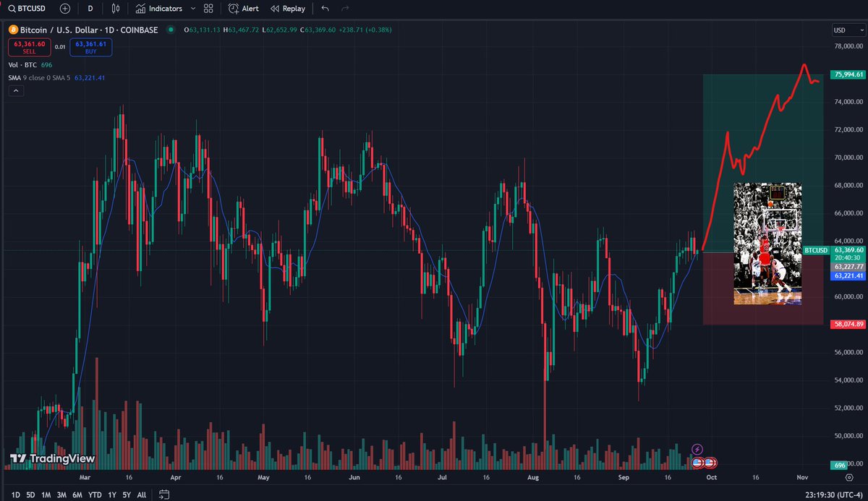The width and height of the screenshot is (868, 501).
Task: Select the 6M time range
Action: click(77, 494)
